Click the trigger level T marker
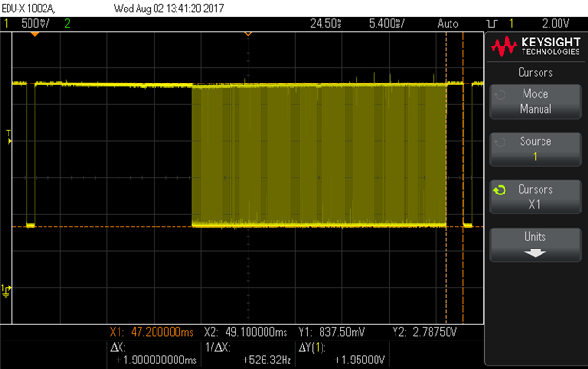This screenshot has height=369, width=588. (x=9, y=138)
